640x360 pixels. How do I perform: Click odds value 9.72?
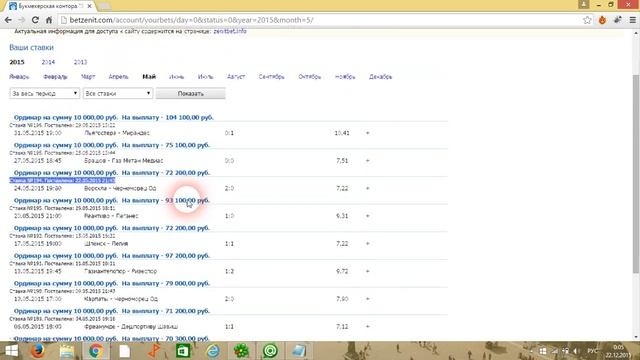pos(342,271)
